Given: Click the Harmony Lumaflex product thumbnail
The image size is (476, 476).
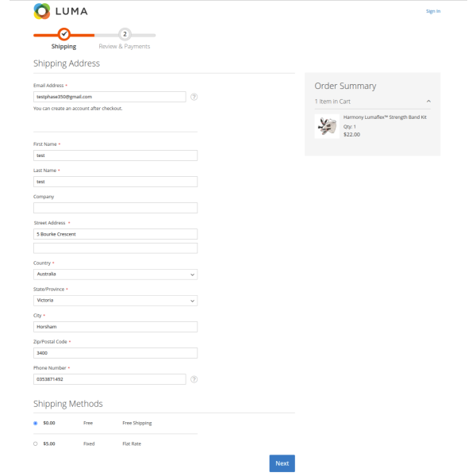Looking at the screenshot, I should pos(327,126).
